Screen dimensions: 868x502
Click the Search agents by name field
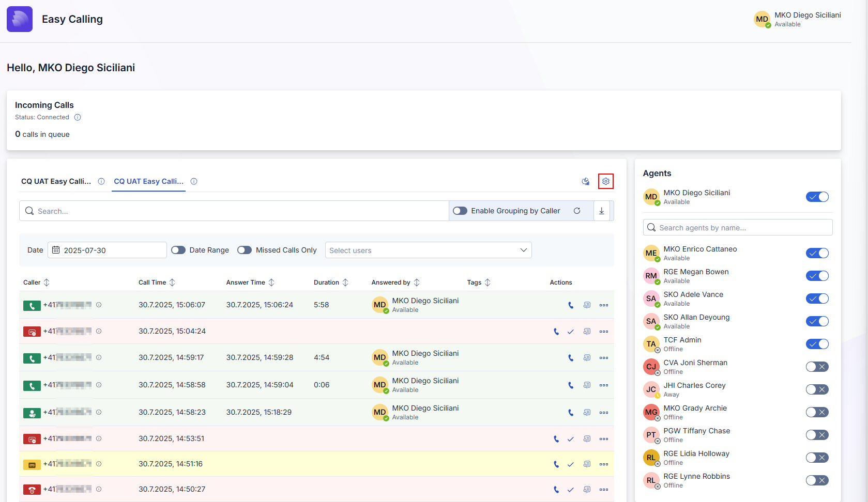pos(737,227)
